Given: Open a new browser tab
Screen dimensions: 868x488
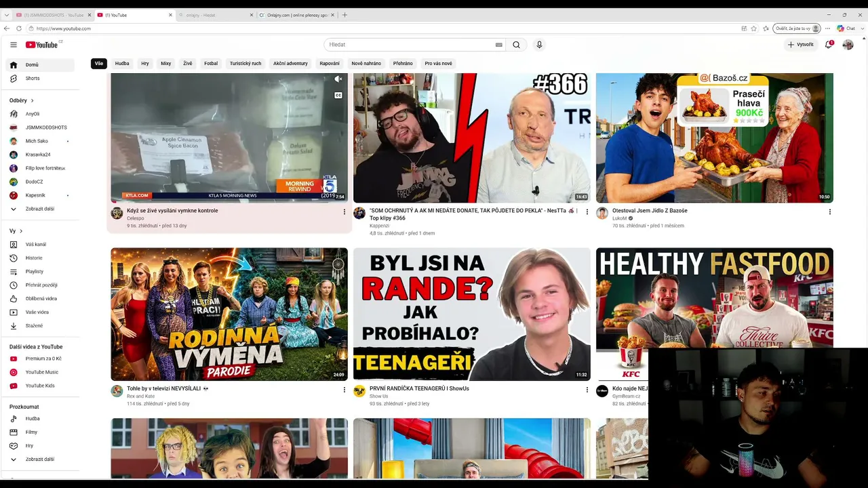Looking at the screenshot, I should point(344,15).
